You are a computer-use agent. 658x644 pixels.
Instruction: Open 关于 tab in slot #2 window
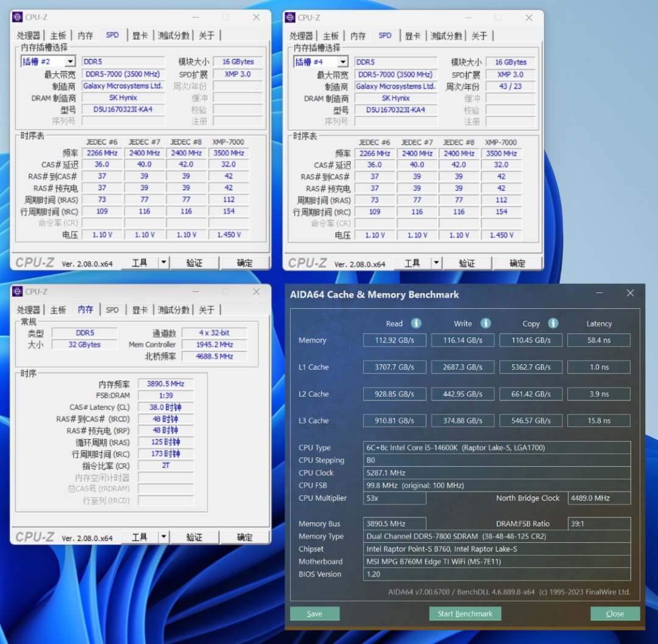[206, 35]
